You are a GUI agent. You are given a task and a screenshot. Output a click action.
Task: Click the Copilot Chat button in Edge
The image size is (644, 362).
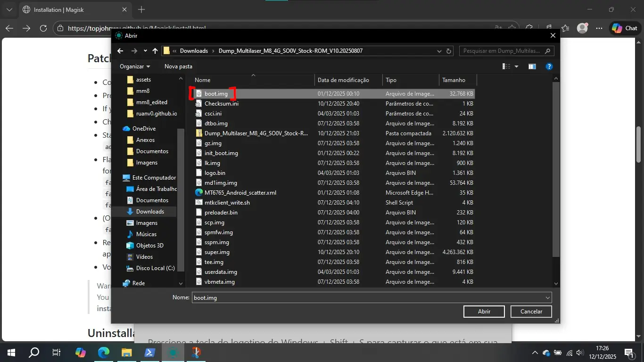(x=625, y=28)
